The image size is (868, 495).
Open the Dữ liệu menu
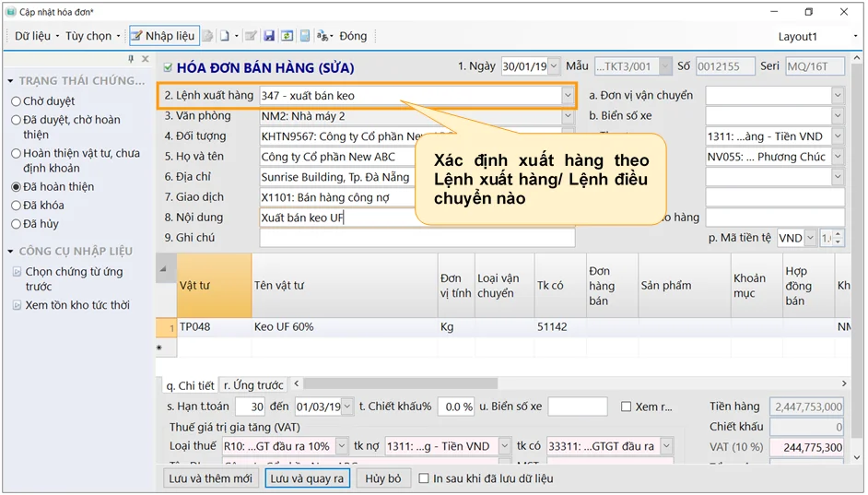pyautogui.click(x=32, y=36)
